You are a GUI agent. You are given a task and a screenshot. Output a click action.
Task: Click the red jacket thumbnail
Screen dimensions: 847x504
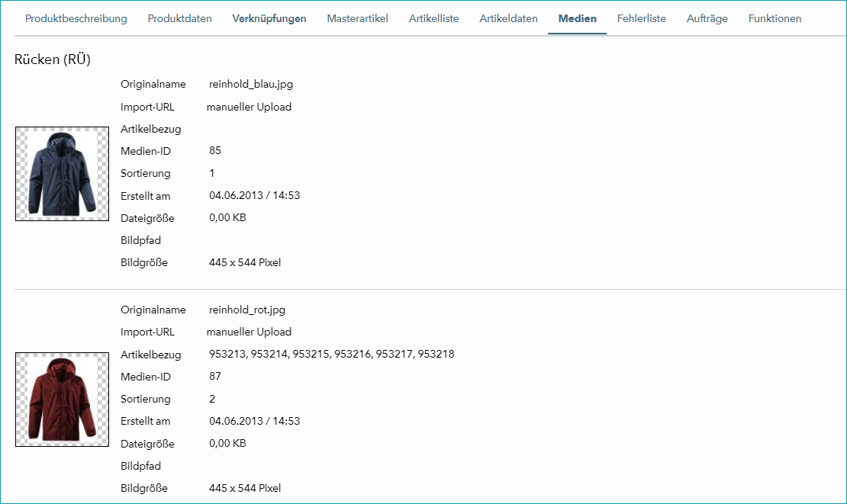point(62,400)
